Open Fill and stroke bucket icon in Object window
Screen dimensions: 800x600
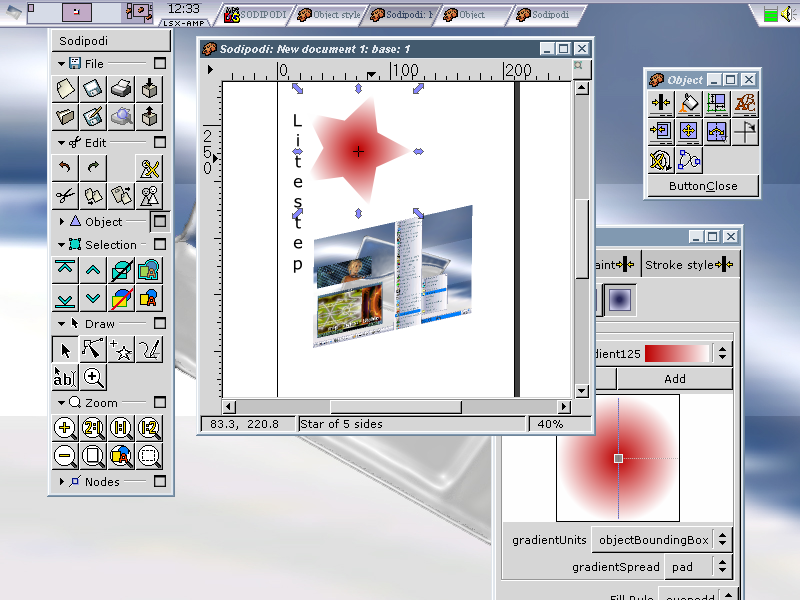pos(689,104)
